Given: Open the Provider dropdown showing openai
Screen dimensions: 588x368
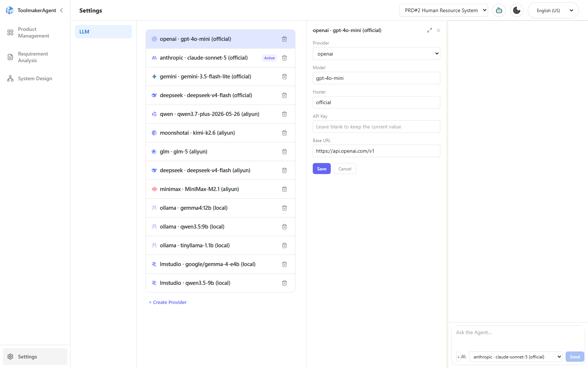Looking at the screenshot, I should (376, 54).
